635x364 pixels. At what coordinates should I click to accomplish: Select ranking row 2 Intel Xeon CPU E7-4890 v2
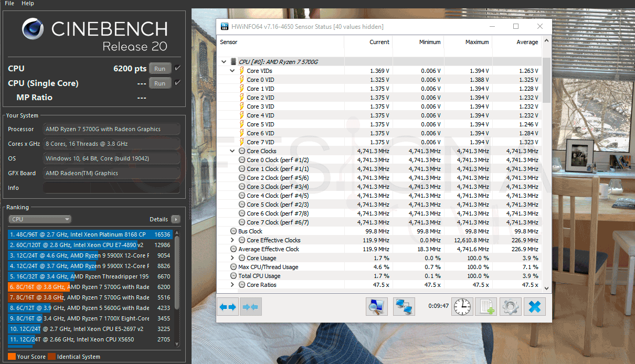tap(90, 245)
